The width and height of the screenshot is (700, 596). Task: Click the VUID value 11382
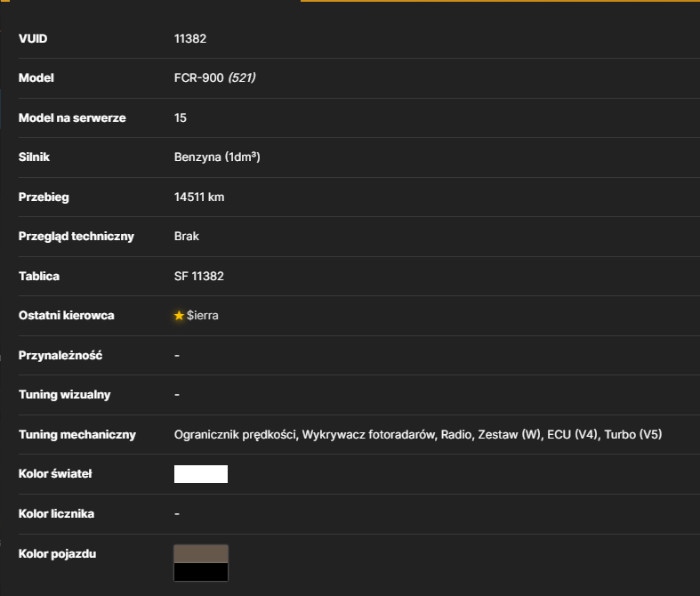tap(190, 39)
